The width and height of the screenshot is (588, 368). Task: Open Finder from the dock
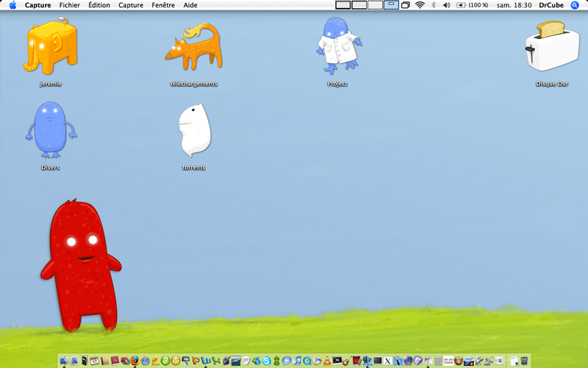(64, 361)
